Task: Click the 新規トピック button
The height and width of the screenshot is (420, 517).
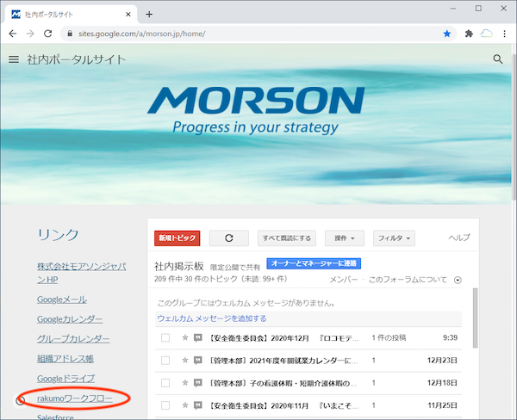Action: (x=176, y=238)
